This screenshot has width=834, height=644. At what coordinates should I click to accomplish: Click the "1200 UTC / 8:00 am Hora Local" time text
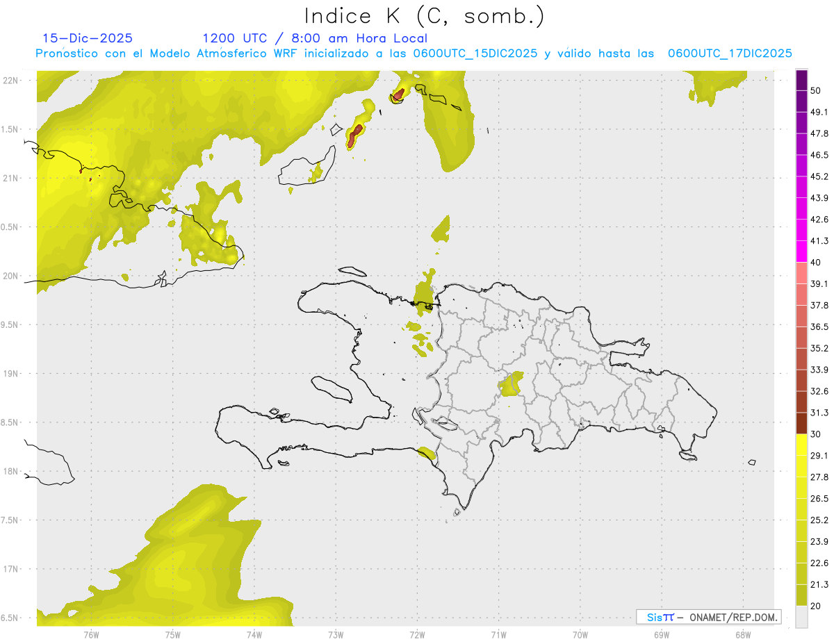pyautogui.click(x=315, y=38)
